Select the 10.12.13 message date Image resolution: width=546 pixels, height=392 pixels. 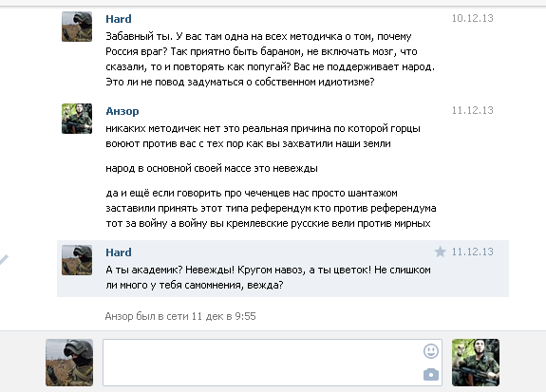(473, 18)
